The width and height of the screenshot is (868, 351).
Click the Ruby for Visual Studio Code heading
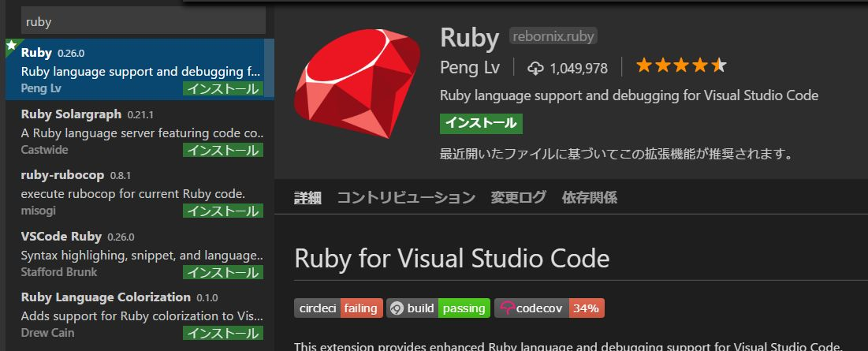452,258
